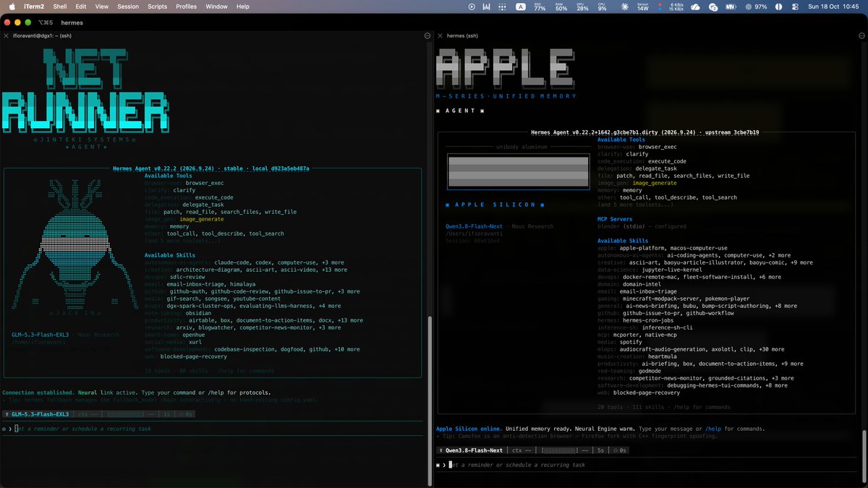The image size is (868, 488).
Task: Open the options menu of the hermes (ssh) pane
Action: [861, 35]
